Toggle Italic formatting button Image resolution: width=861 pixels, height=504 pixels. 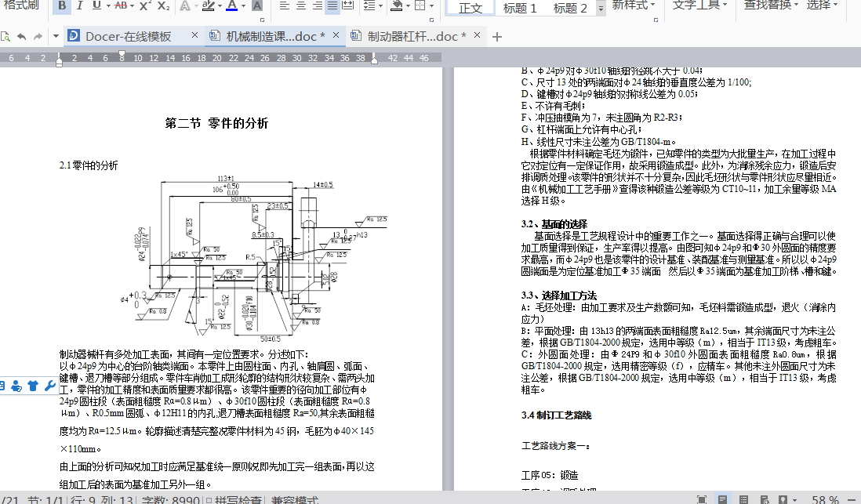pyautogui.click(x=80, y=6)
